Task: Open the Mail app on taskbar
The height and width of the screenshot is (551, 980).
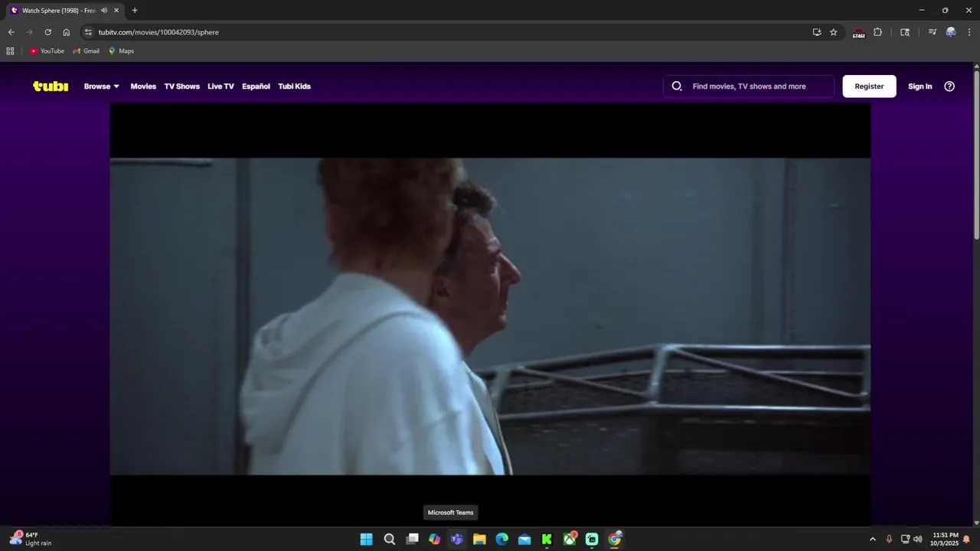Action: [524, 540]
